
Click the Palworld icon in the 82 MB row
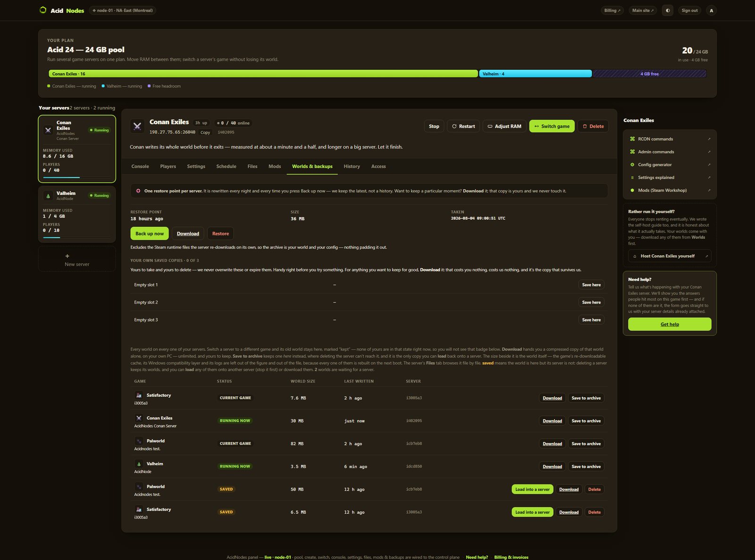(139, 441)
